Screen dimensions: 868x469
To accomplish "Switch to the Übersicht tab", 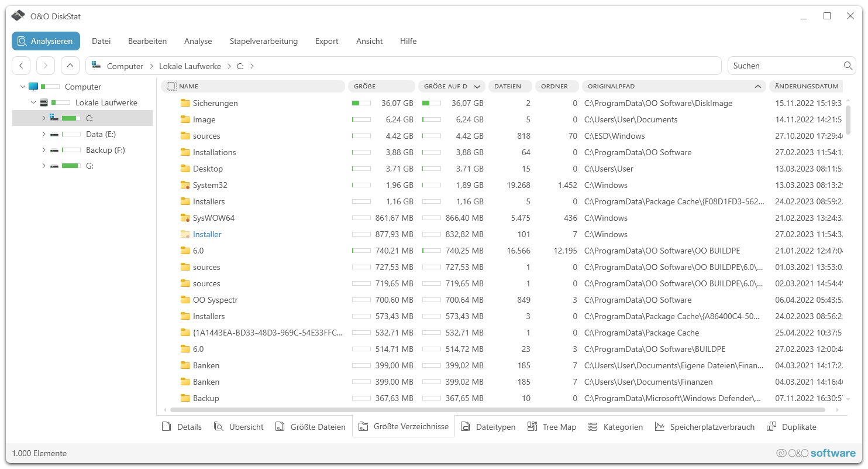I will pos(239,427).
